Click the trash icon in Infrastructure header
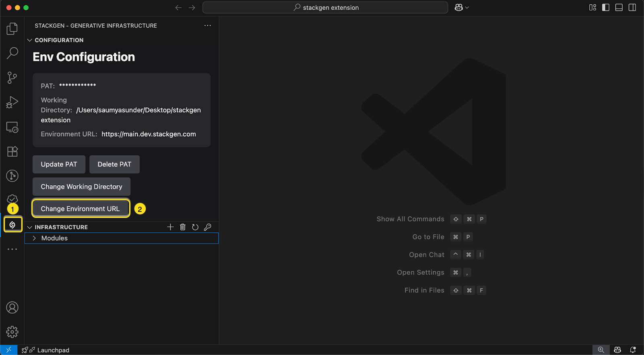The image size is (644, 355). point(183,227)
